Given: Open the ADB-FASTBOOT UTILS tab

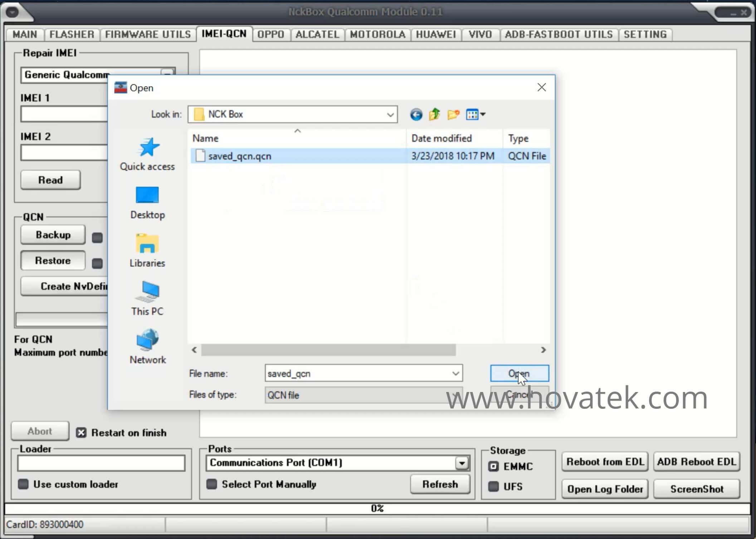Looking at the screenshot, I should click(559, 35).
